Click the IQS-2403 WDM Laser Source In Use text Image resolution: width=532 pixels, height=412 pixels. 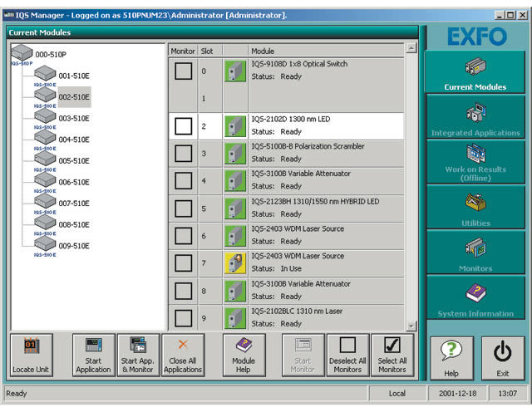point(298,256)
